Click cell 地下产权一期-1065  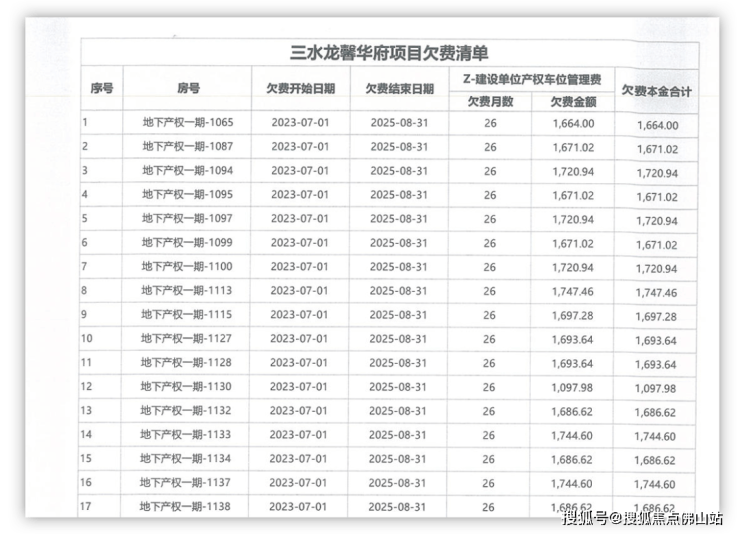[x=188, y=122]
